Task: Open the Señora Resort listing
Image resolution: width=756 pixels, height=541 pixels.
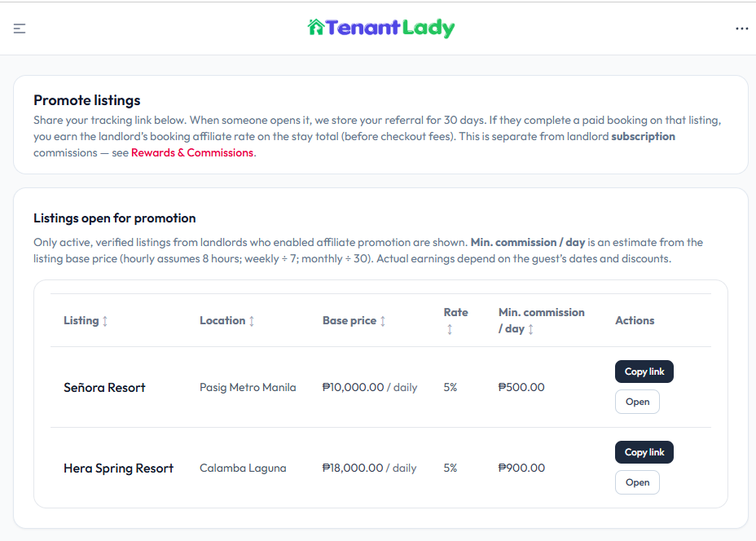Action: 637,402
